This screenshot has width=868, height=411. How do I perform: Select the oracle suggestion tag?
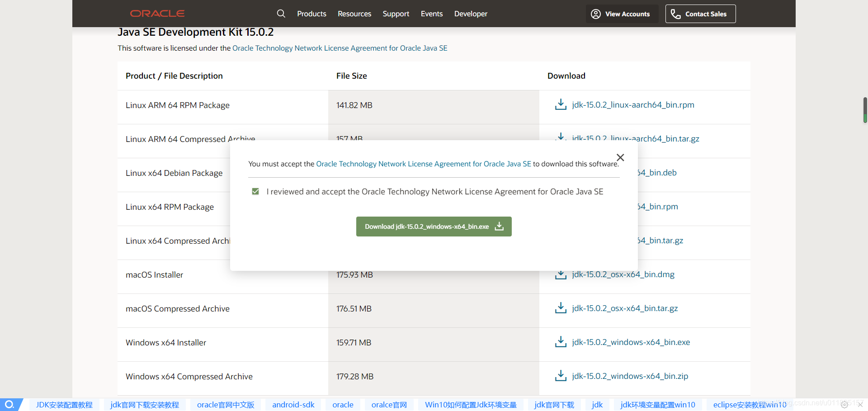click(343, 405)
